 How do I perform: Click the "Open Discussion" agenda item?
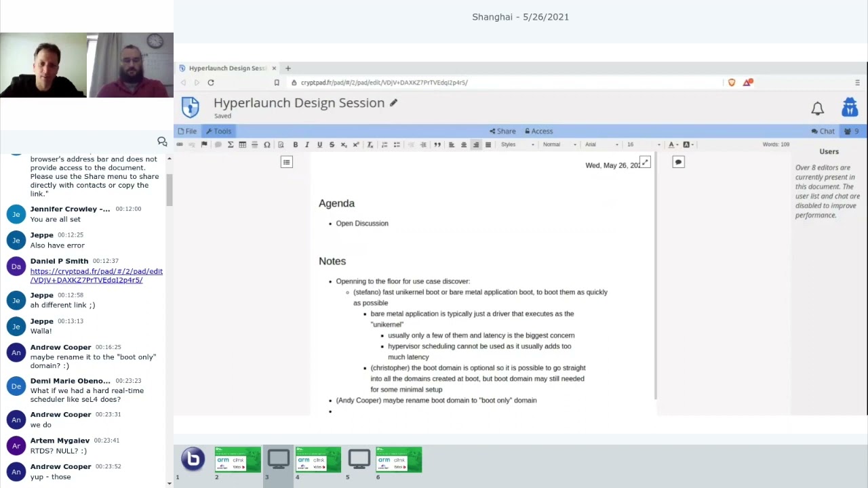tap(362, 224)
